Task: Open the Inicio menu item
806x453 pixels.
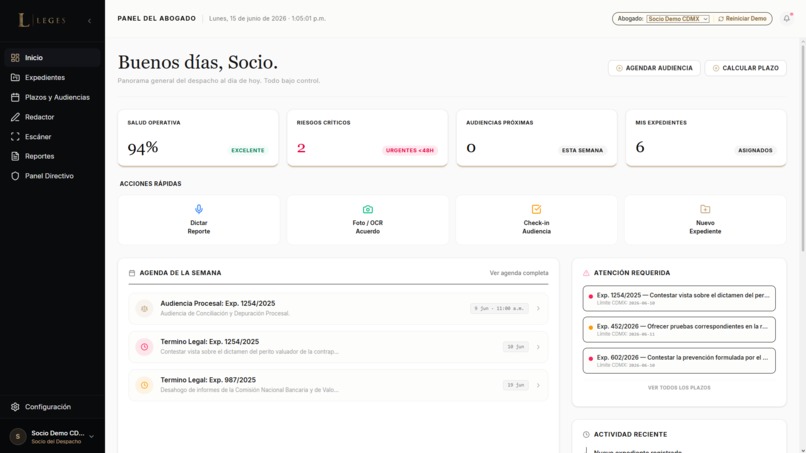Action: pos(52,58)
